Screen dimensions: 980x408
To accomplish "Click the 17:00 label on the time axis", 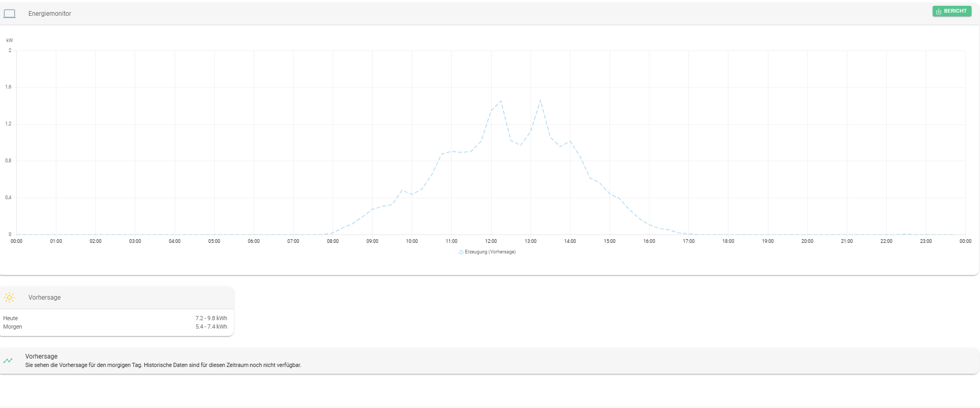I will coord(688,241).
